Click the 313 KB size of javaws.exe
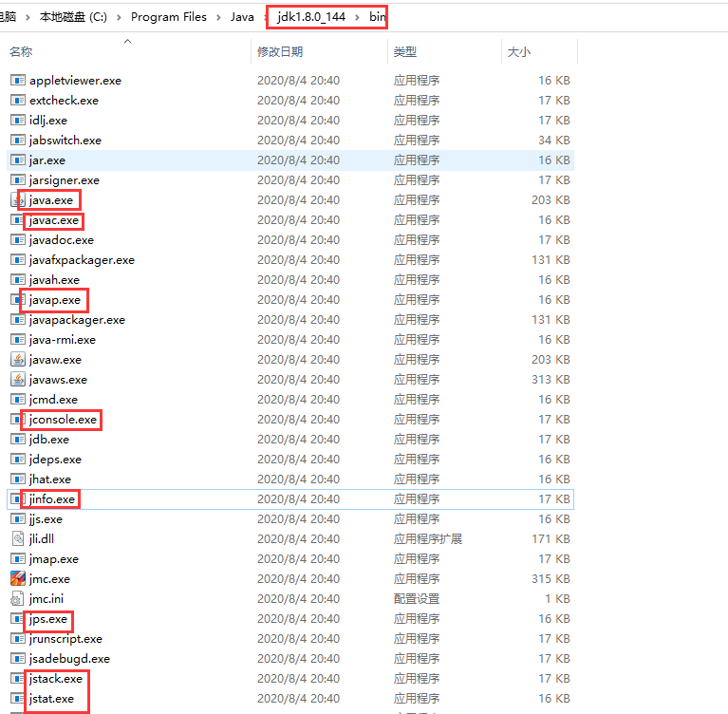Viewport: 728px width, 714px height. tap(551, 380)
